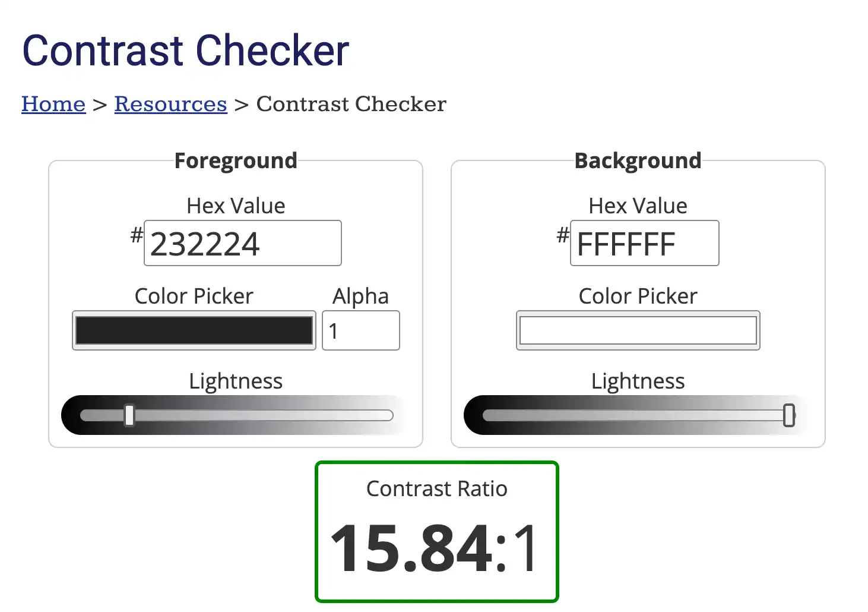The width and height of the screenshot is (868, 612).
Task: Open the Home link in breadcrumb
Action: [x=53, y=104]
